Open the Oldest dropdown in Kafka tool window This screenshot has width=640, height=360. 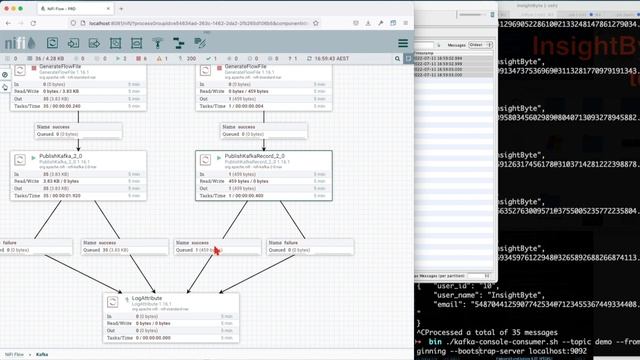click(480, 45)
